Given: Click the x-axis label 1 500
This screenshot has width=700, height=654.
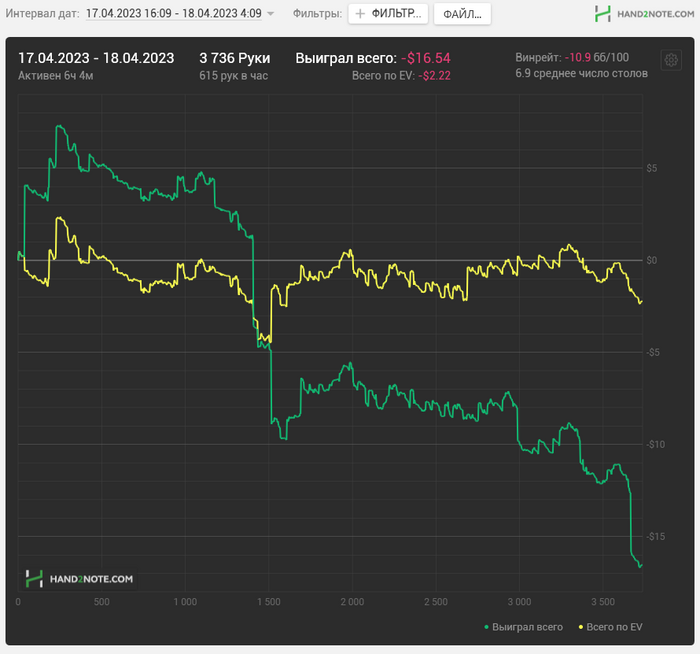Looking at the screenshot, I should click(269, 602).
